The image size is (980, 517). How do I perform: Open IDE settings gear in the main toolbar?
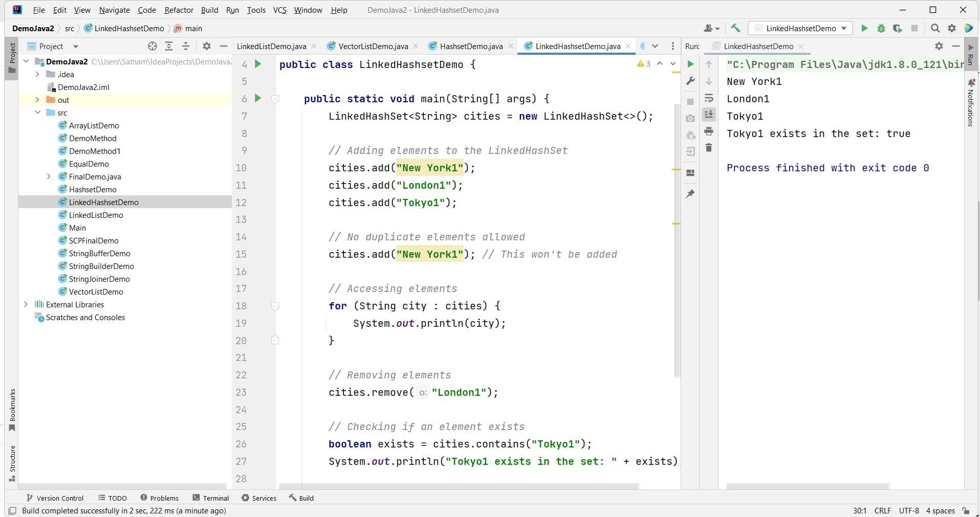pos(952,28)
